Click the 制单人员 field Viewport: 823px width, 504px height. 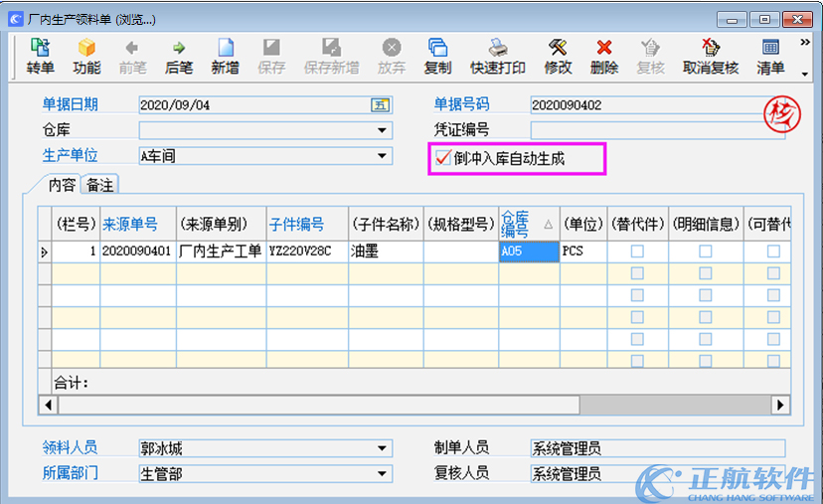657,448
